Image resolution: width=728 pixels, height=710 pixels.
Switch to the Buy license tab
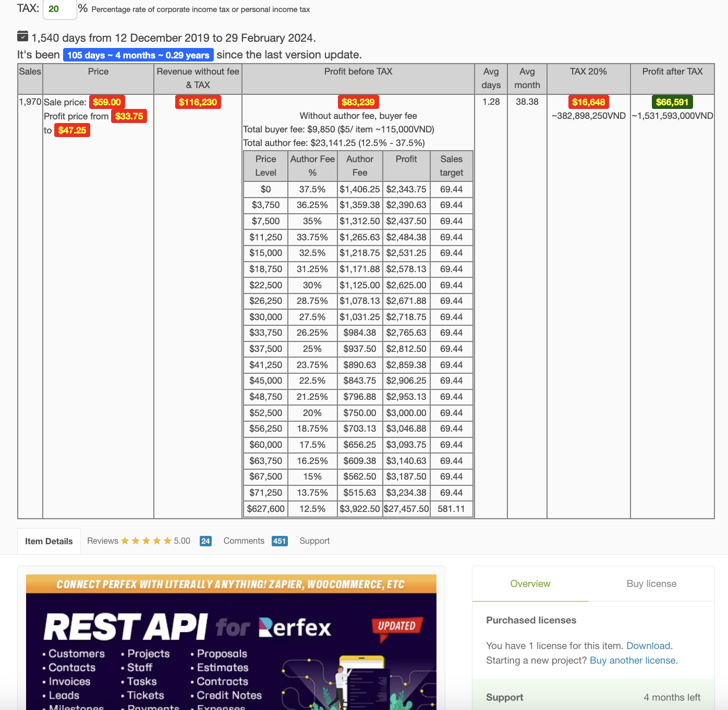coord(651,584)
